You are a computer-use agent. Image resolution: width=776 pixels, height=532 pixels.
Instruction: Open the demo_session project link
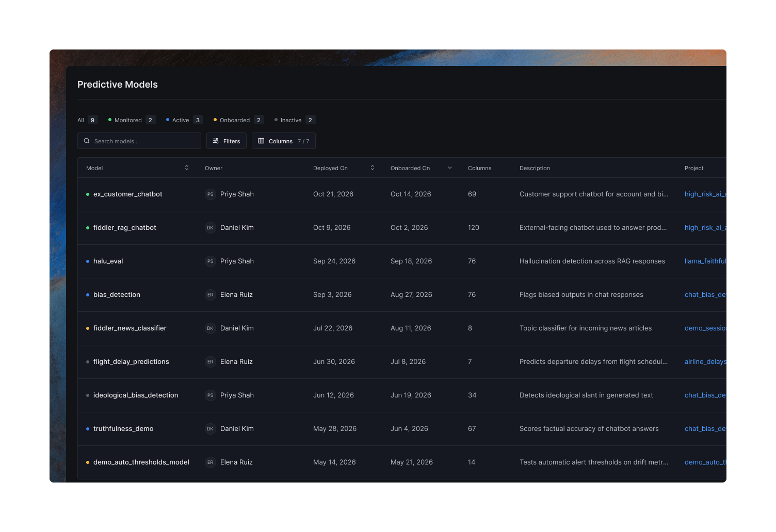pos(705,328)
